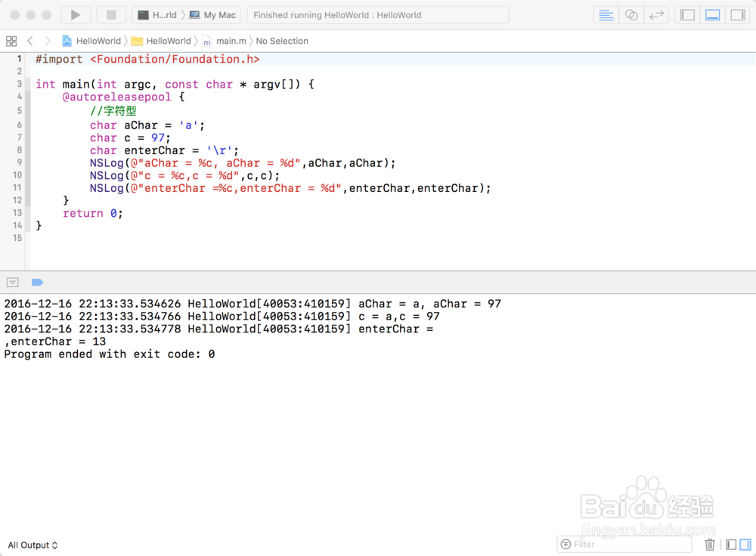
Task: Click the char c = 97 line
Action: pos(130,137)
